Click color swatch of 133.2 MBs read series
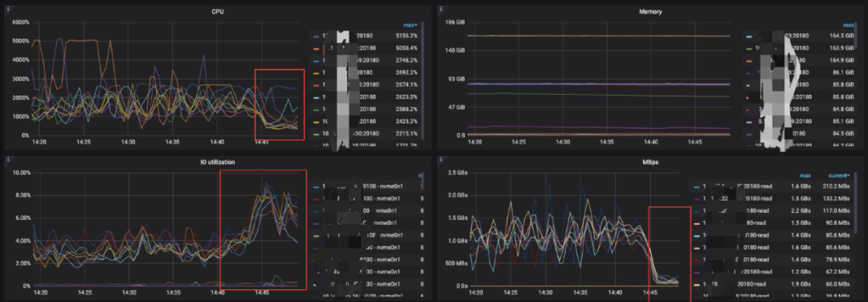The image size is (868, 302). point(696,198)
